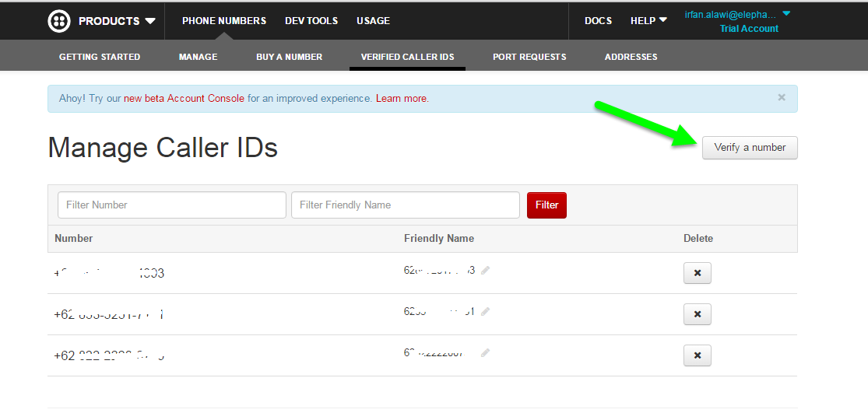The image size is (868, 413).
Task: Click the Verify a number button
Action: [750, 148]
